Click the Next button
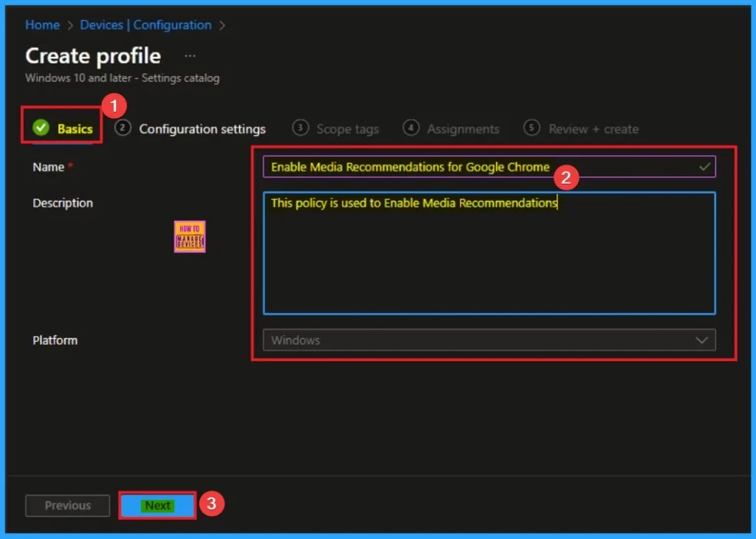This screenshot has height=539, width=756. (157, 506)
